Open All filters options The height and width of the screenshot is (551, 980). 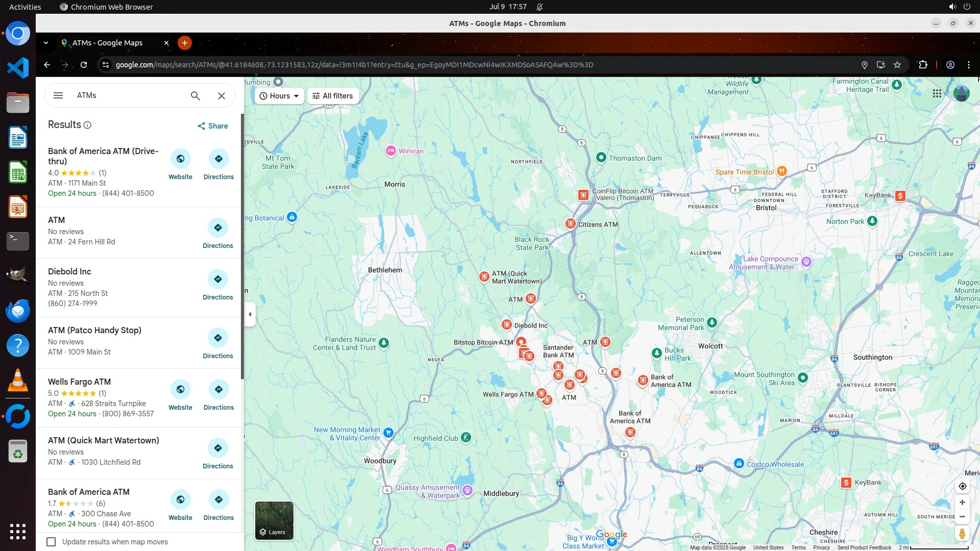click(333, 96)
